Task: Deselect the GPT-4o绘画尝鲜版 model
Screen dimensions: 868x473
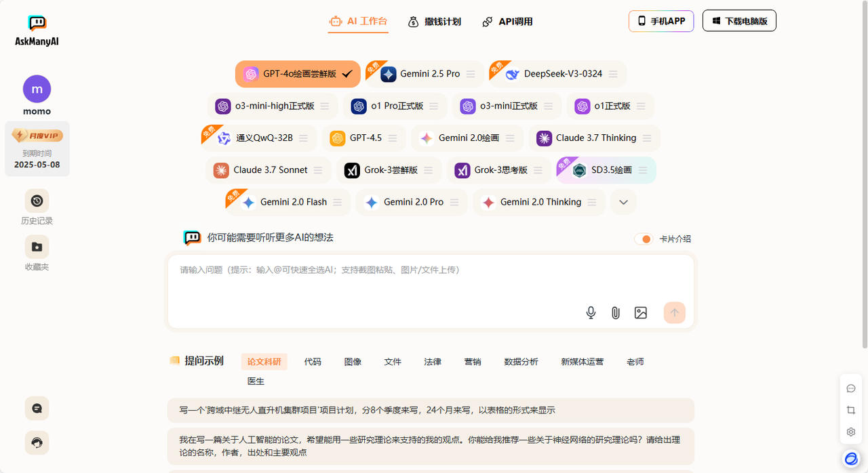Action: 298,74
